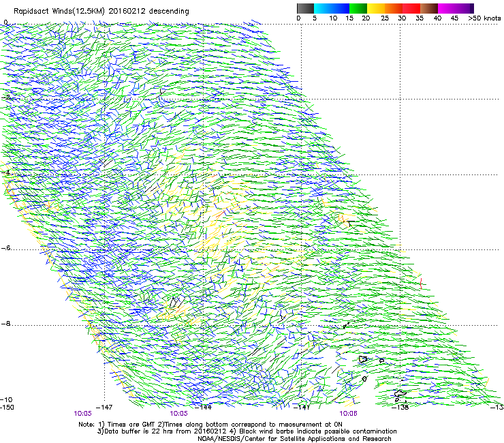Click the "40" legend scale label

[437, 18]
